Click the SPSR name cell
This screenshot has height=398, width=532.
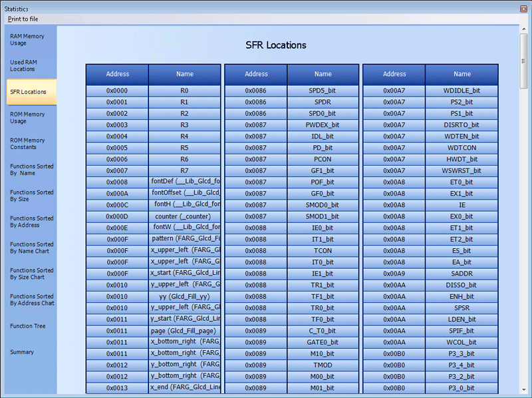(x=462, y=308)
